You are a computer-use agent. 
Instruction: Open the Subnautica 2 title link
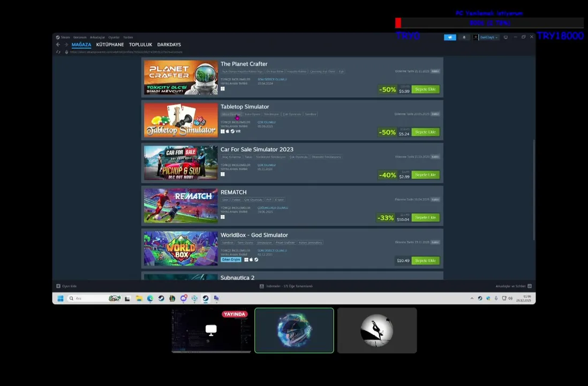pos(237,278)
